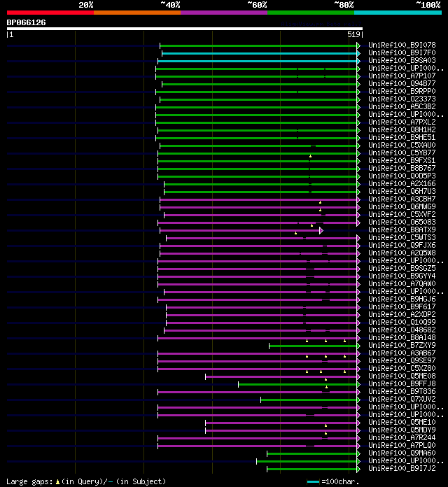Open hit UniRef100_B9RPP0
Screen dimensions: 448x487
pos(402,91)
